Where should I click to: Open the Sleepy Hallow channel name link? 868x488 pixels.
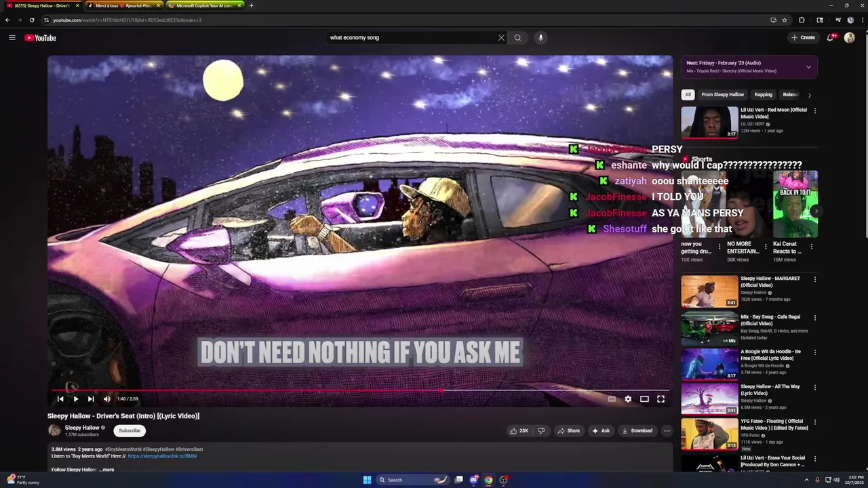[x=82, y=428]
